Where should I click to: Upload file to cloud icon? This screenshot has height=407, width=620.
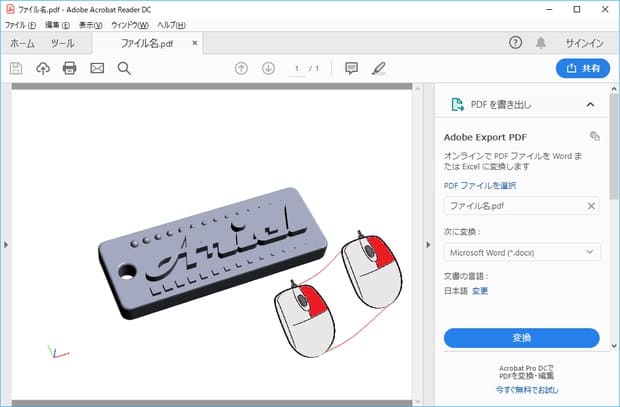pyautogui.click(x=43, y=68)
